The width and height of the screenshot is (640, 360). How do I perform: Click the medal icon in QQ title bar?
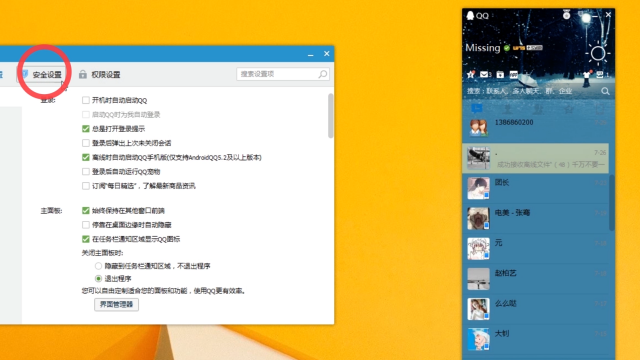tap(567, 15)
